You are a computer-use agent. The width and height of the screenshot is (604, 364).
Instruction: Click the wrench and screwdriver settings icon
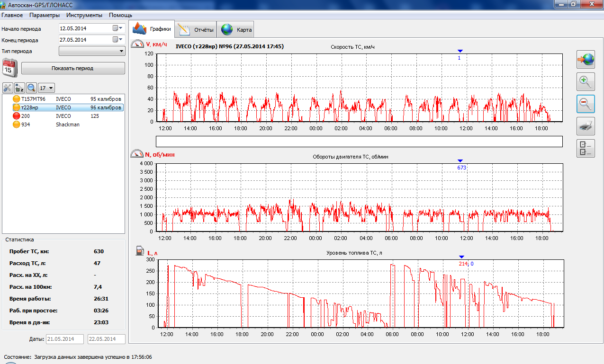[8, 88]
